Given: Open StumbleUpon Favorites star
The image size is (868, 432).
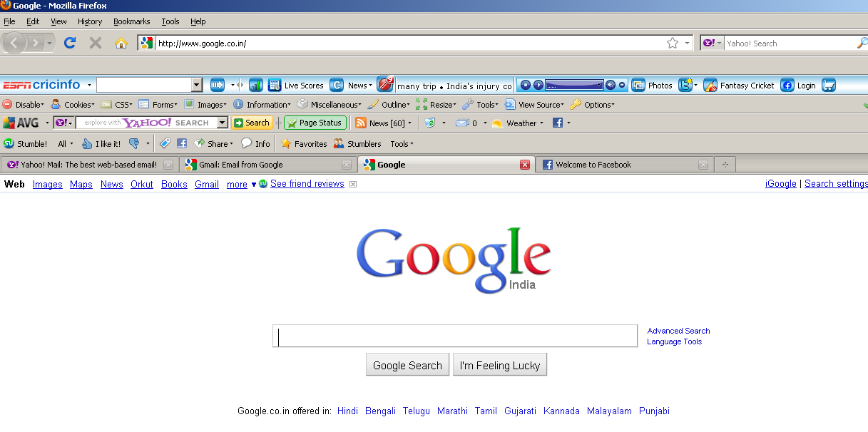Looking at the screenshot, I should (304, 143).
